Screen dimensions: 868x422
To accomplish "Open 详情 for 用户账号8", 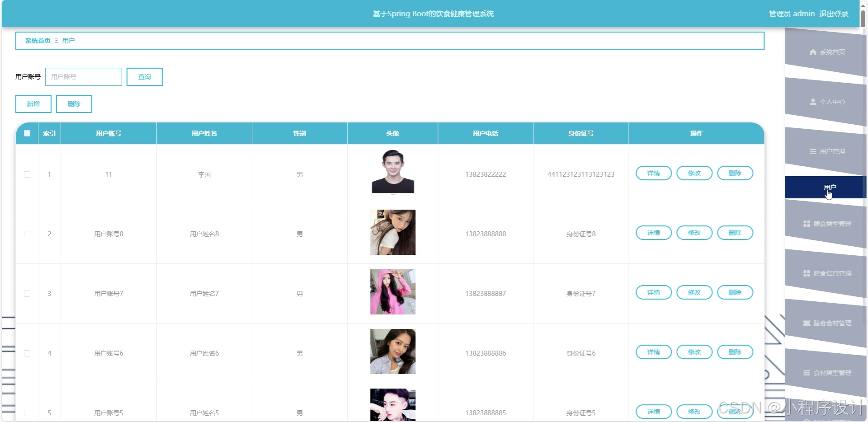I will tap(654, 233).
